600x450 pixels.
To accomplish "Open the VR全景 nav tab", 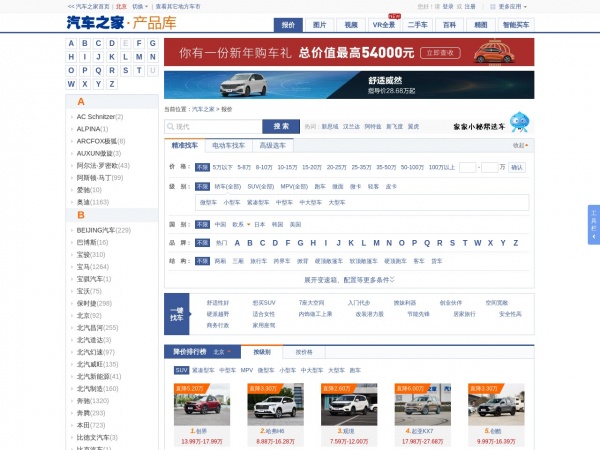I will [x=384, y=25].
